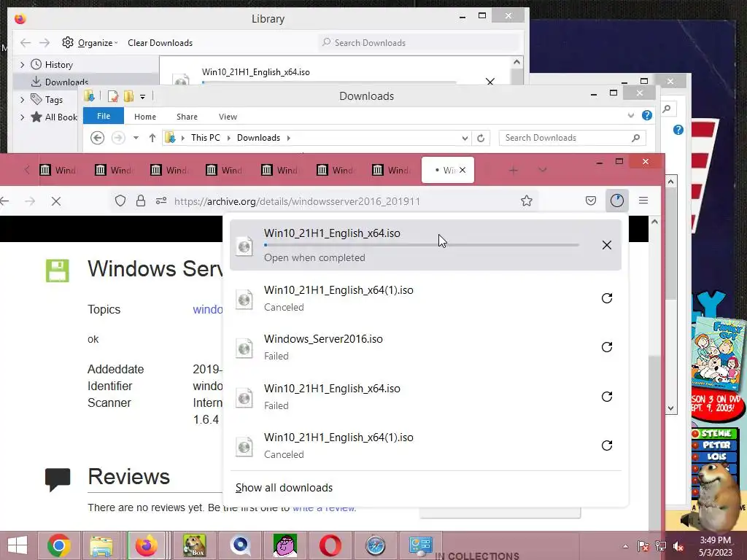Click the Topics link on archive page

(207, 309)
